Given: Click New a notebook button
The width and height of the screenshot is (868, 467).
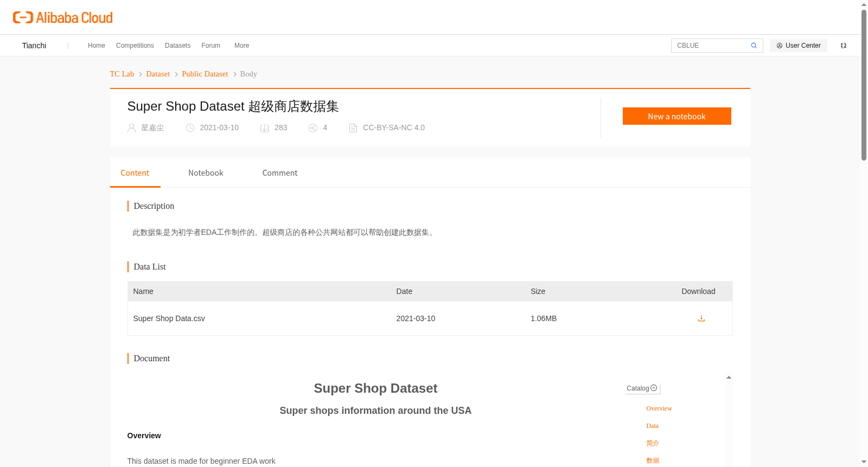Looking at the screenshot, I should click(x=676, y=116).
